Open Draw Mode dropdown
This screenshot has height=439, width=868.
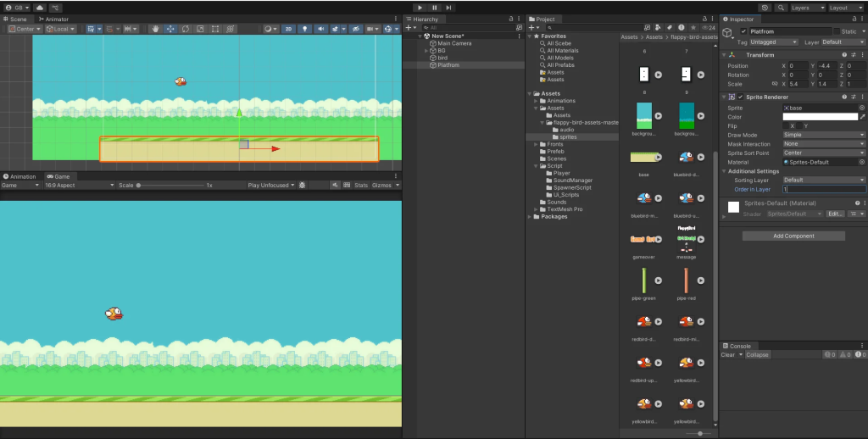tap(824, 135)
